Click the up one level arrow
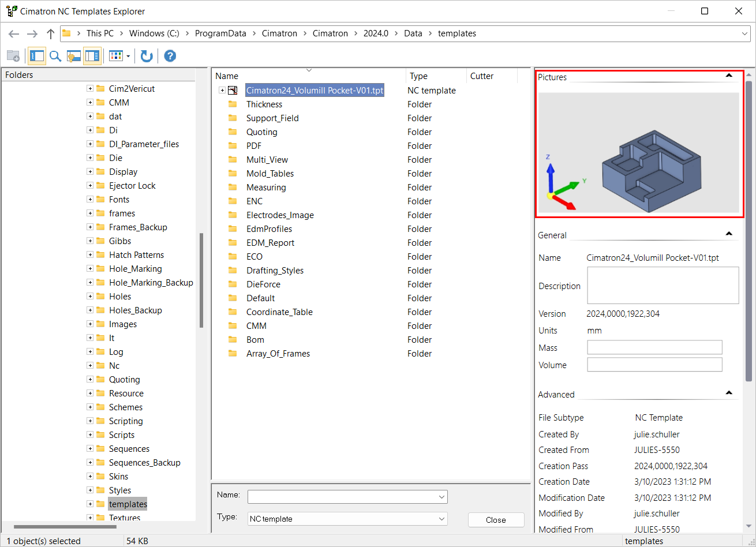The image size is (756, 547). 51,33
